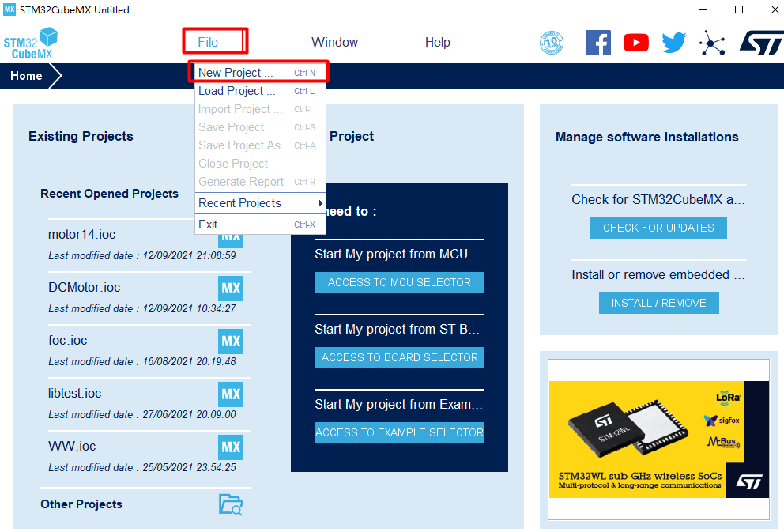This screenshot has height=532, width=784.
Task: Click the 'Start My project from Exam...' text
Action: (398, 404)
